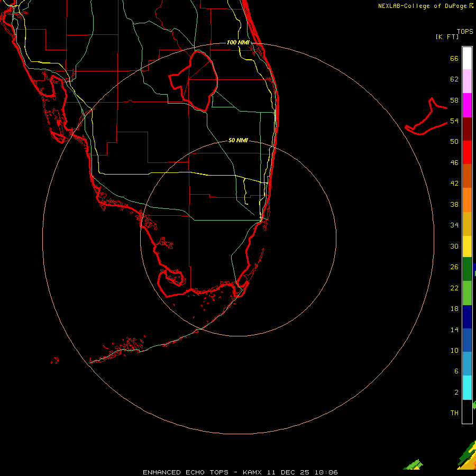Pick the white swatch in the tops legend
The width and height of the screenshot is (476, 476).
tap(467, 58)
